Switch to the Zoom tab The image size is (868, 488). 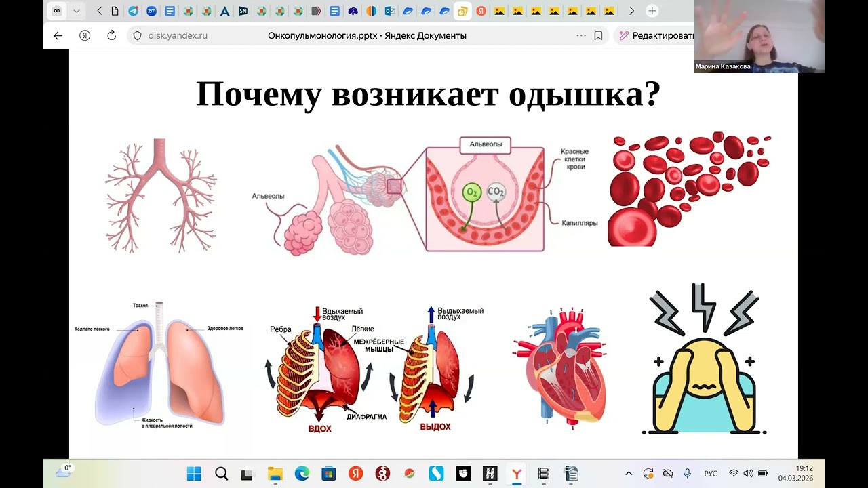151,11
